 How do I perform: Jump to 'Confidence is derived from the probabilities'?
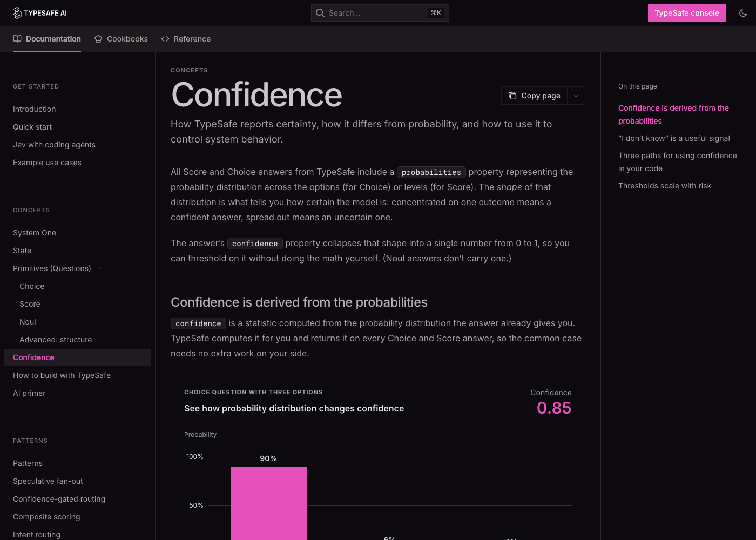click(673, 114)
